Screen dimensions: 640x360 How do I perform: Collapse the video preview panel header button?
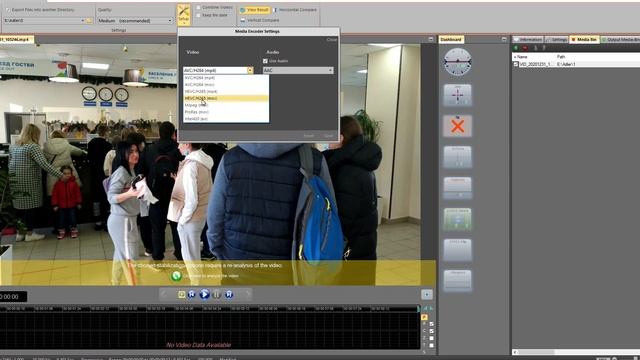click(431, 39)
